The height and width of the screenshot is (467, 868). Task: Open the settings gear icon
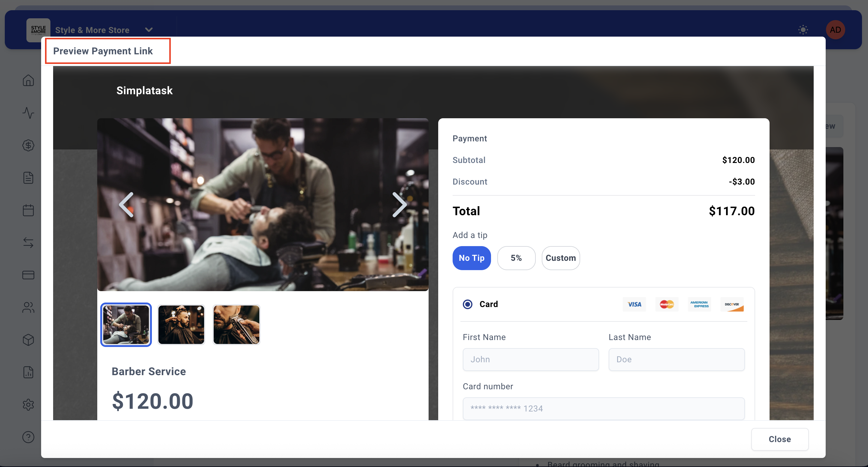(x=28, y=404)
